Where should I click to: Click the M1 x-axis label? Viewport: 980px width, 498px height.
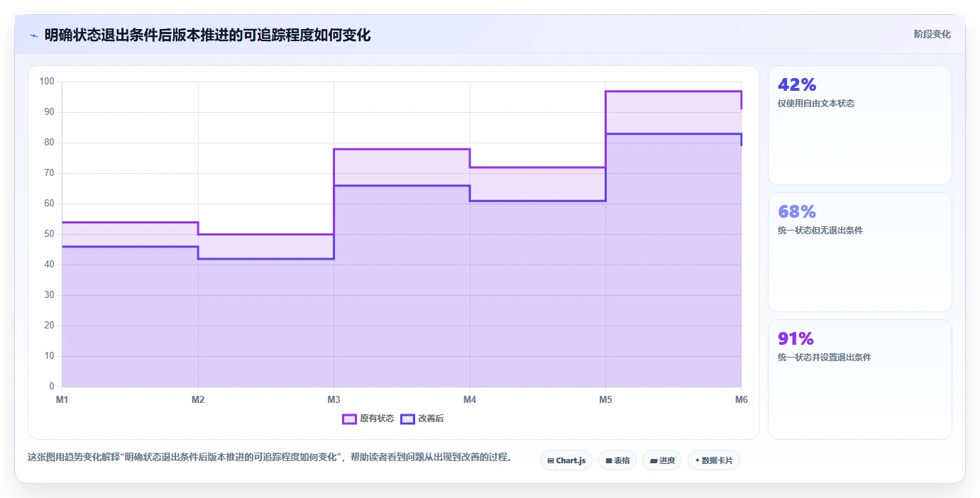pyautogui.click(x=62, y=400)
